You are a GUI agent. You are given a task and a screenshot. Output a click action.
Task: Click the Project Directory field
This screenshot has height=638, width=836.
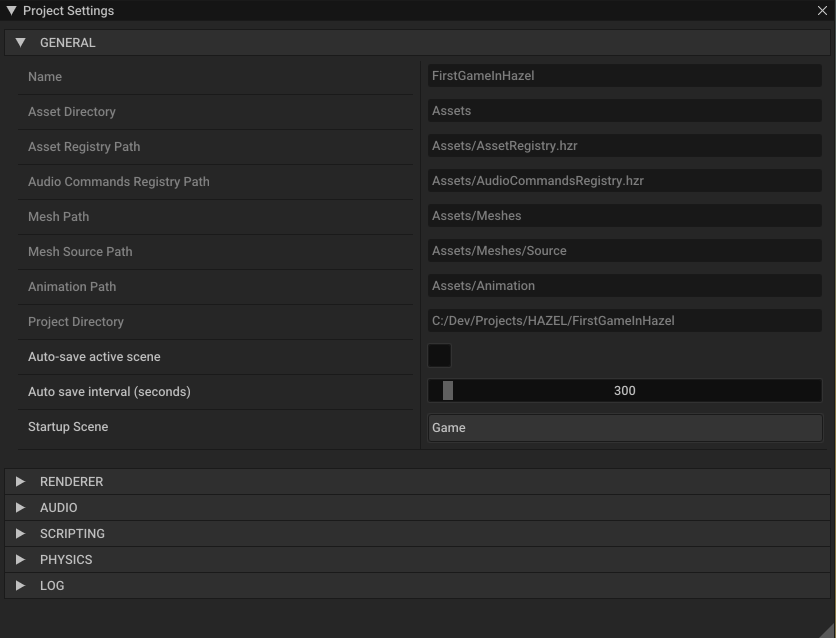pos(624,321)
